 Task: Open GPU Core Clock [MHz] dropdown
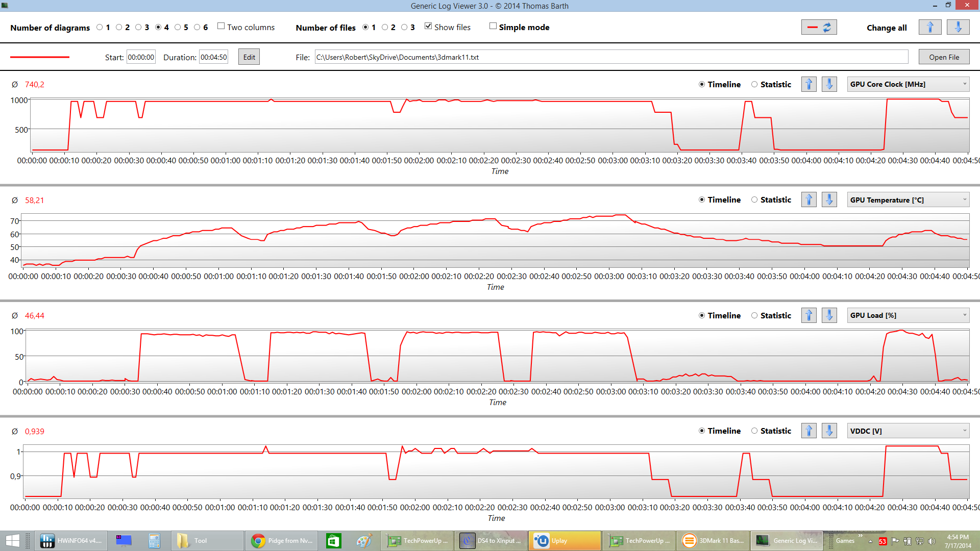pyautogui.click(x=908, y=84)
